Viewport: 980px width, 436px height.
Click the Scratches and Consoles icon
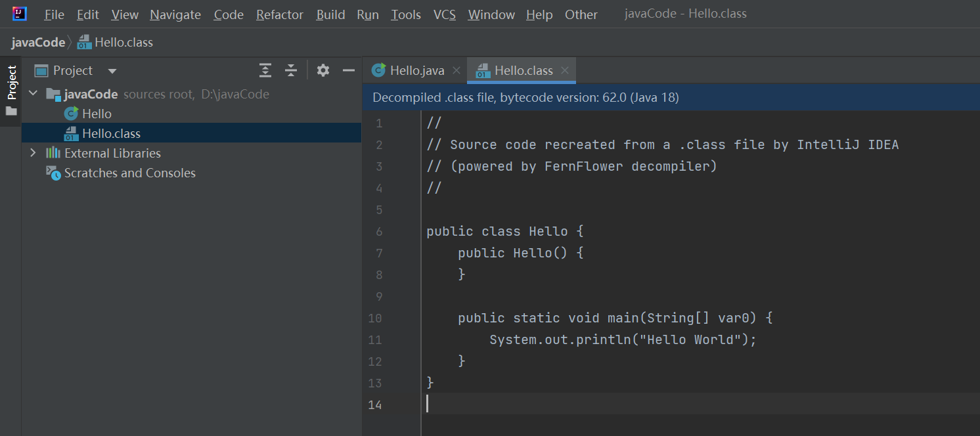pyautogui.click(x=53, y=173)
